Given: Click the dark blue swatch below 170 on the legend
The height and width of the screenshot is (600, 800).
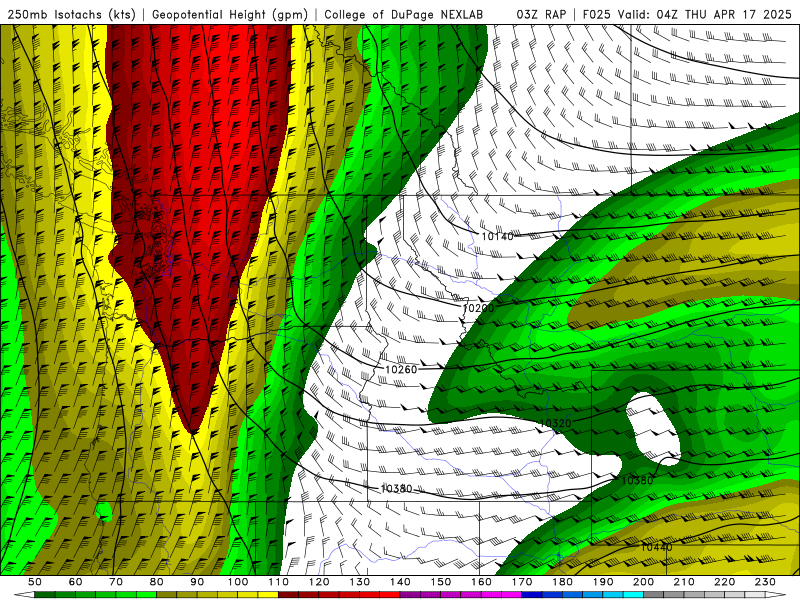Looking at the screenshot, I should pos(532,595).
